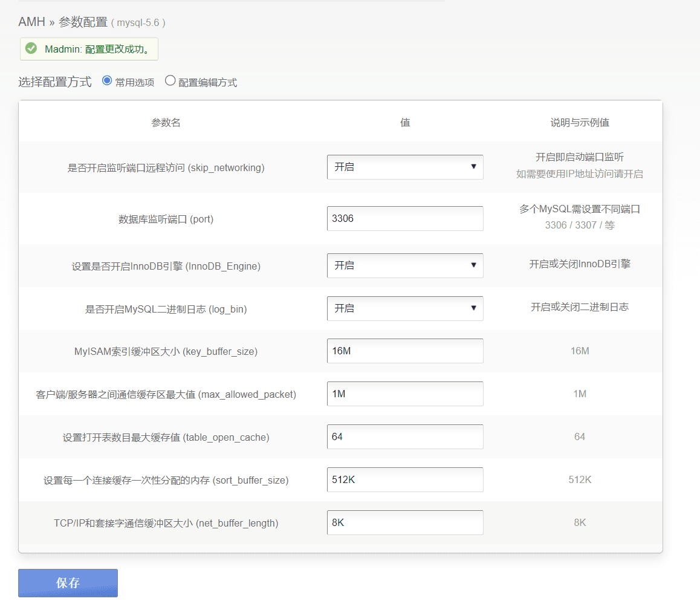Click the Madmin 配置更改成功 message
The image size is (700, 610).
point(97,48)
